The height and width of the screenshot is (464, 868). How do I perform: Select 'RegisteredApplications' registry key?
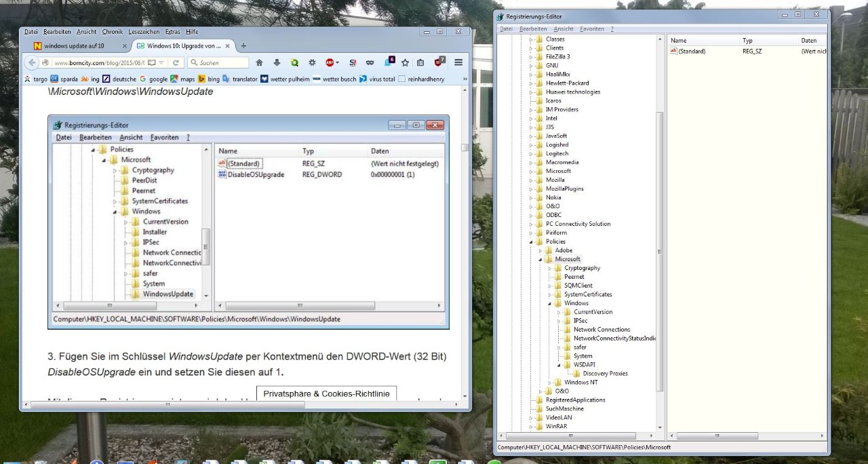tap(576, 400)
